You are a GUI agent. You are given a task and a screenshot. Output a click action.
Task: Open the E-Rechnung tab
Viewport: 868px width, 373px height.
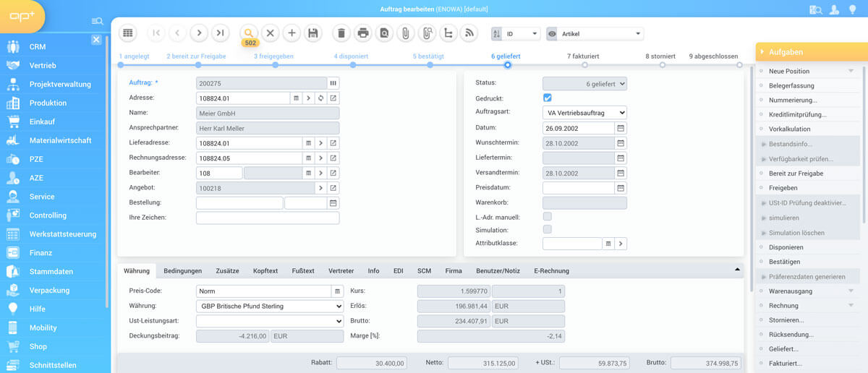[x=550, y=271]
